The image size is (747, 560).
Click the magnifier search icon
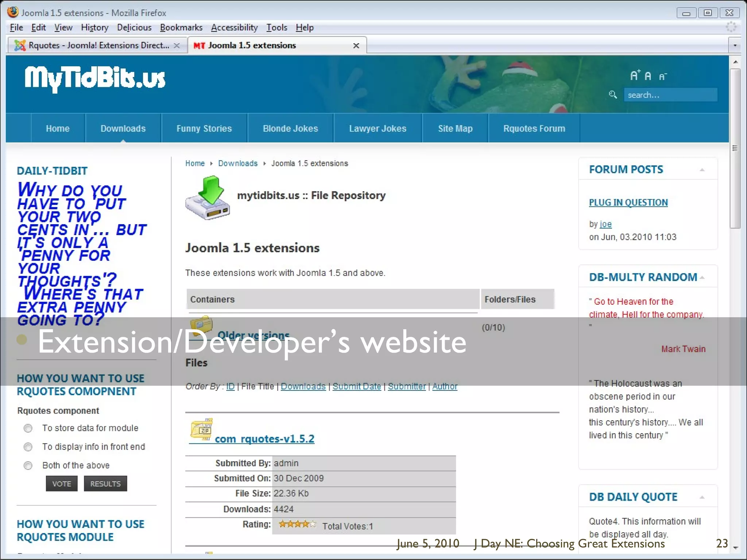(x=613, y=95)
